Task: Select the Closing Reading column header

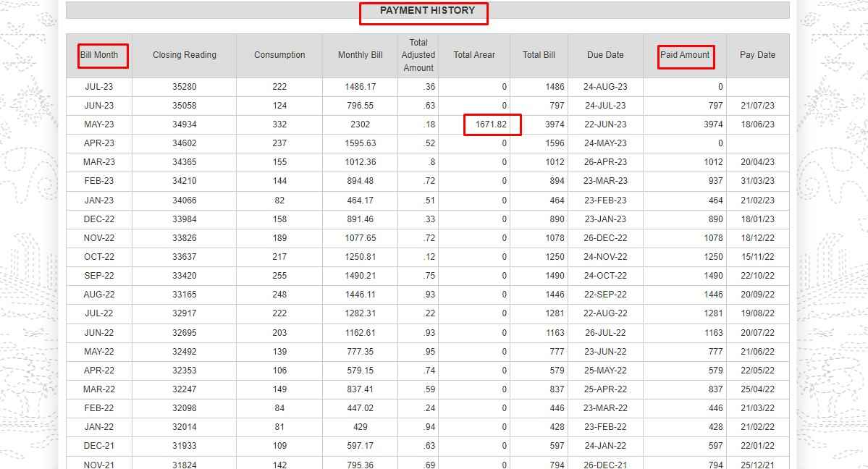Action: 184,55
